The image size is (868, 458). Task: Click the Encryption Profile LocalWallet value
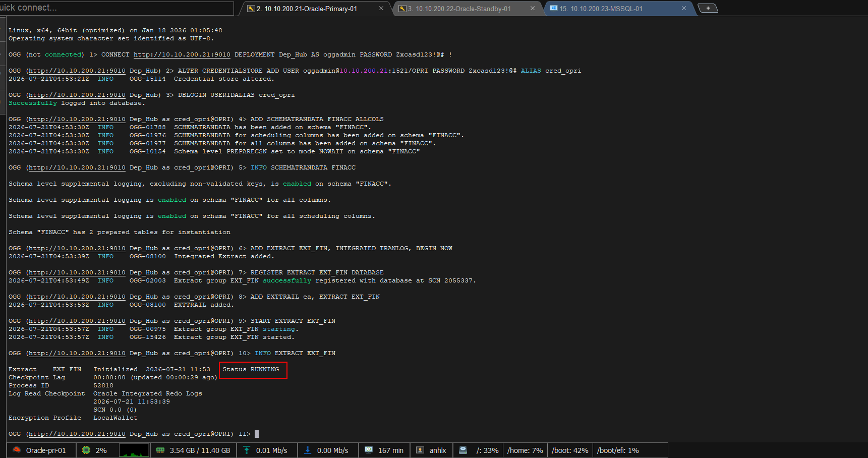click(x=115, y=418)
